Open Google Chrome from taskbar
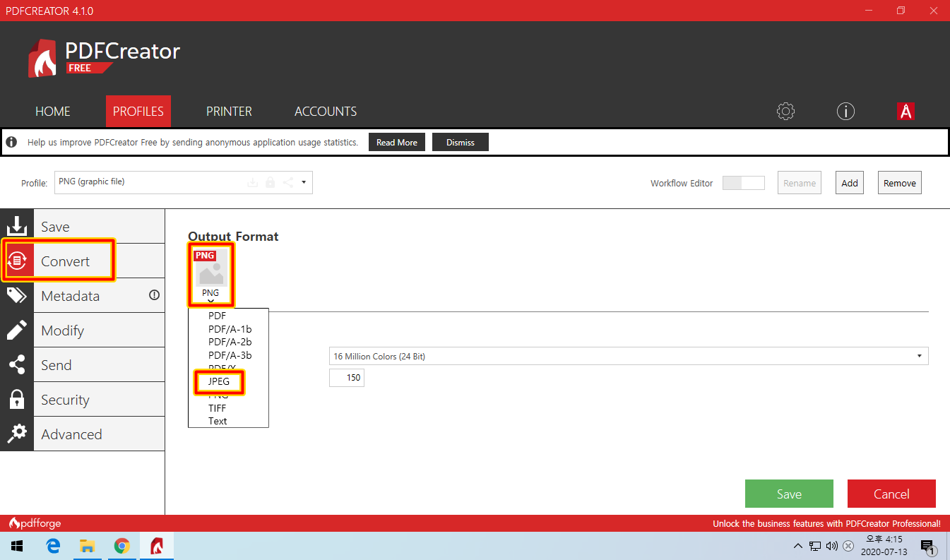Screen dimensions: 950x560 [x=122, y=546]
